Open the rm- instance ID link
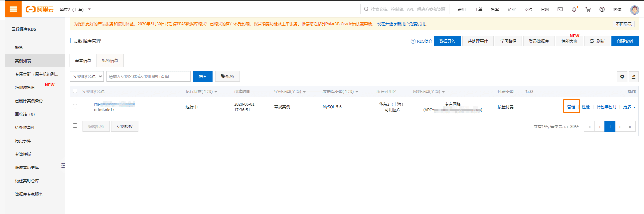Screen dimensions: 644x214 114,104
